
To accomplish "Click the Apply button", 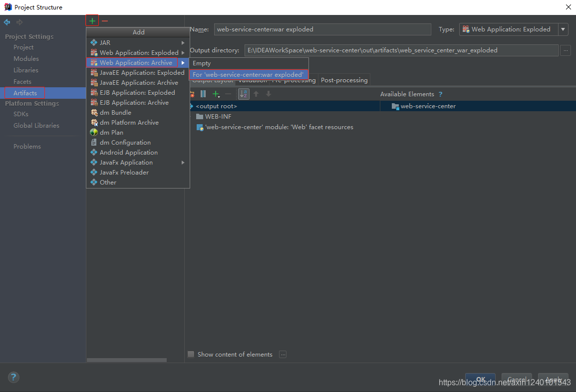I will click(553, 380).
